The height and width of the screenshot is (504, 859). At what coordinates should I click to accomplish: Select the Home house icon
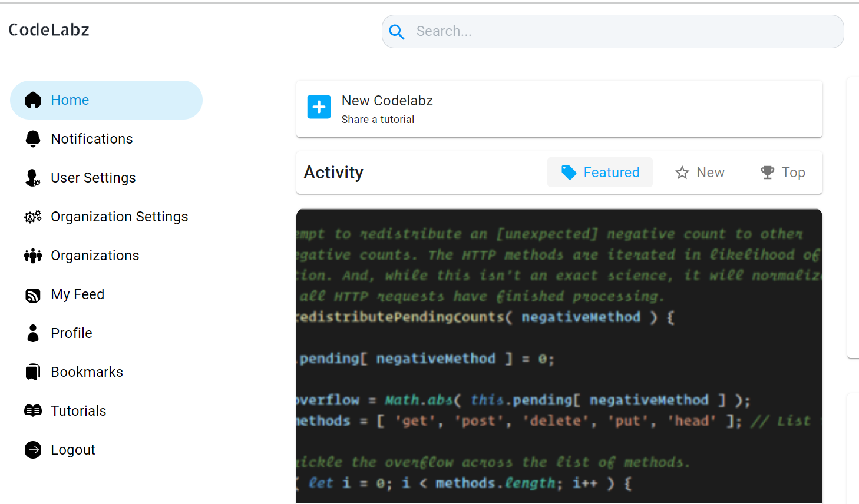pos(33,100)
